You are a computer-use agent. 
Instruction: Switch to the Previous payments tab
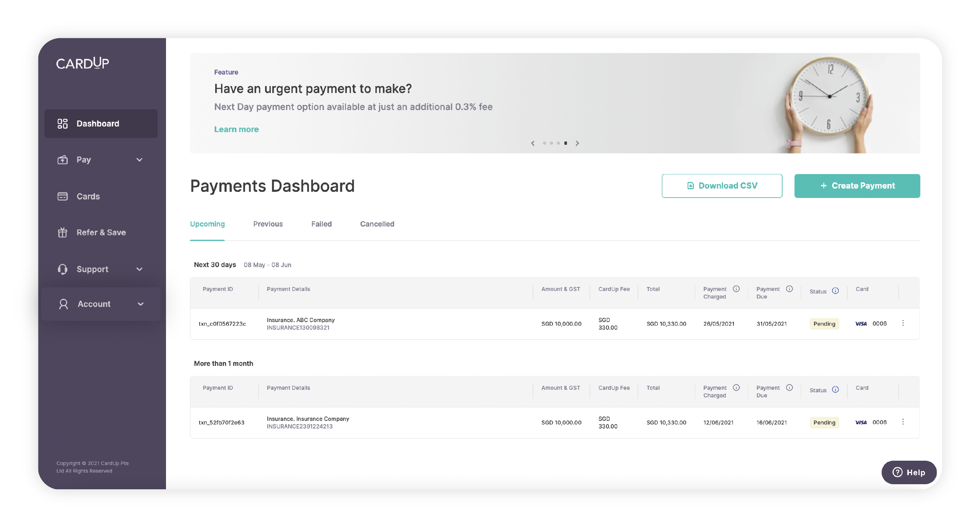268,224
